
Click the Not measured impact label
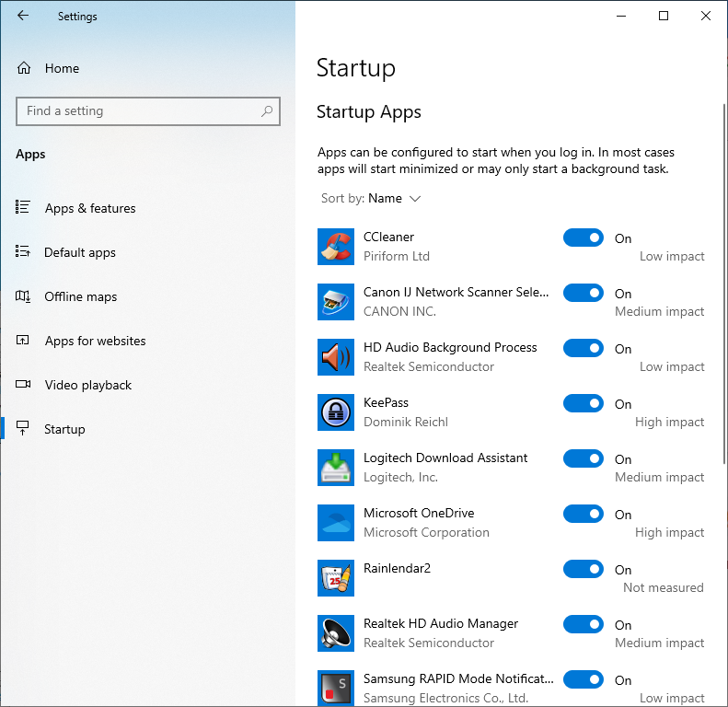click(663, 587)
